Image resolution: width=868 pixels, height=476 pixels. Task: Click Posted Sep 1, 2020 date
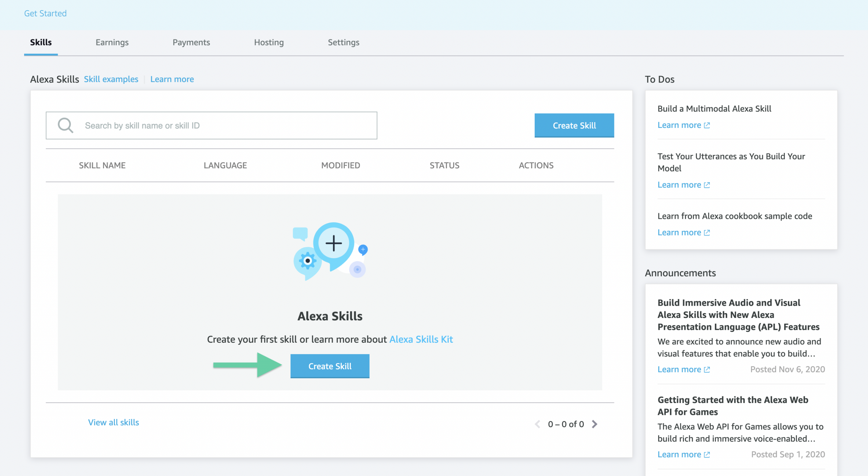click(x=788, y=455)
